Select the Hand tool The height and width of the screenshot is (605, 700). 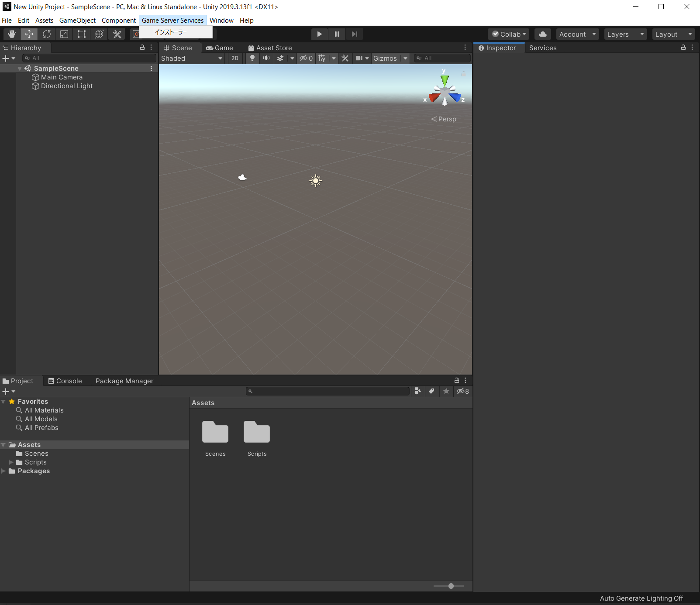point(12,34)
